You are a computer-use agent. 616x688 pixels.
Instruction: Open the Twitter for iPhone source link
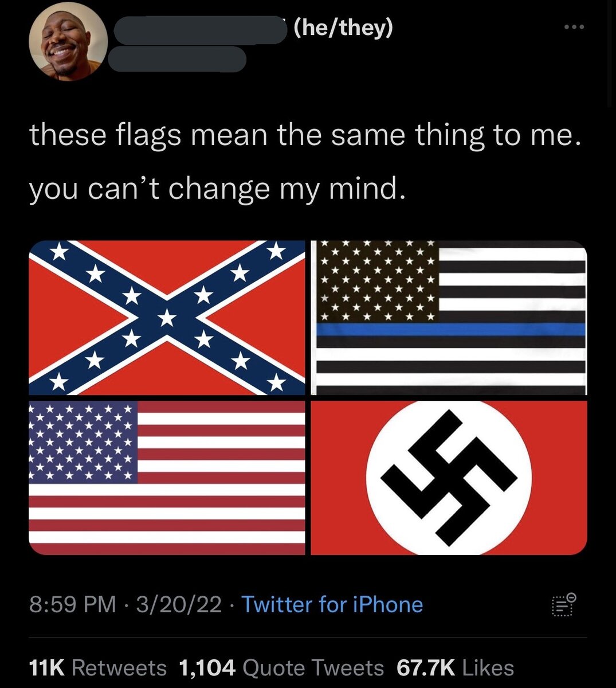point(332,604)
